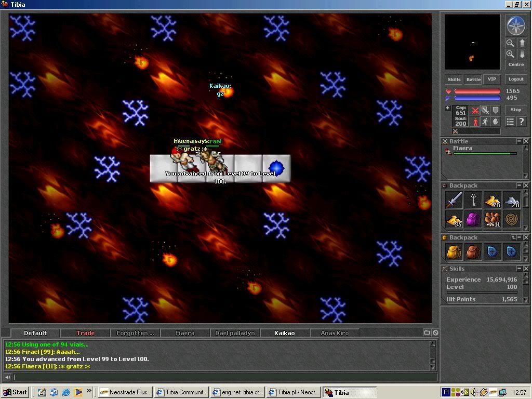Screen dimensions: 532x399
Task: Select the second blue rune
Action: pyautogui.click(x=512, y=252)
